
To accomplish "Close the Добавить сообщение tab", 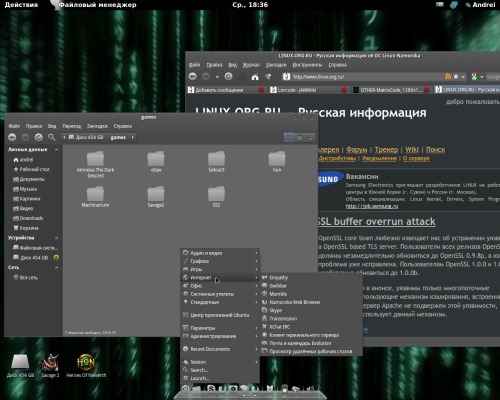I will pyautogui.click(x=261, y=90).
